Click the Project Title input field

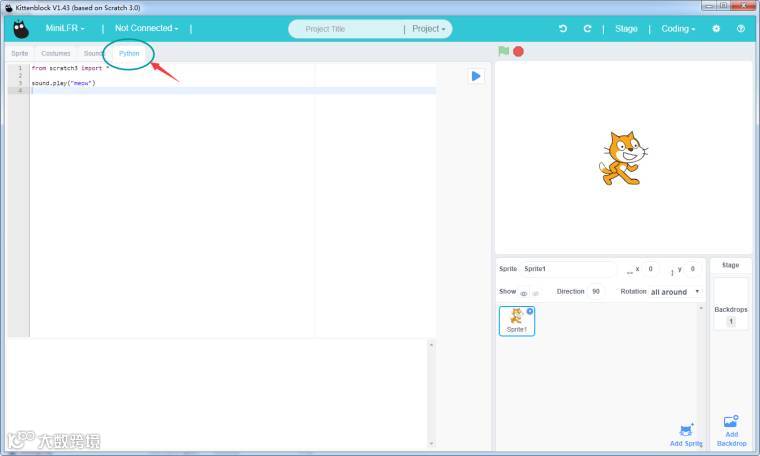click(347, 29)
